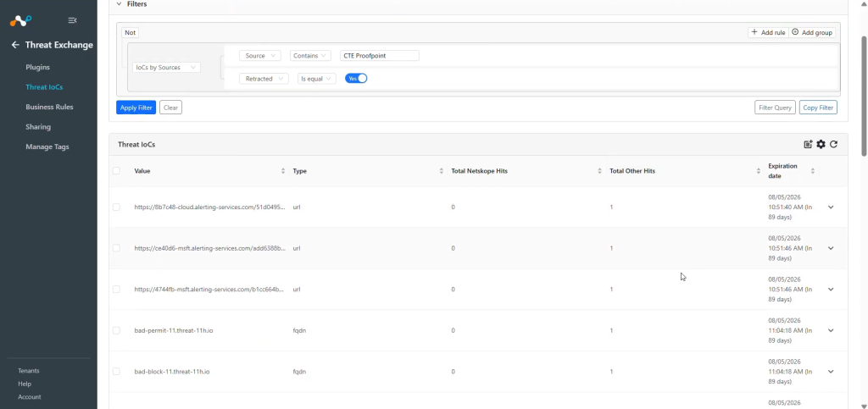
Task: Click the bad-permit-11.threat-11h.io value
Action: [173, 330]
